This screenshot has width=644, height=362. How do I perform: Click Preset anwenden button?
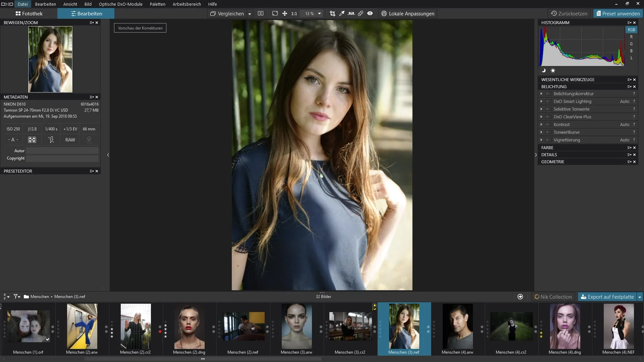[618, 13]
